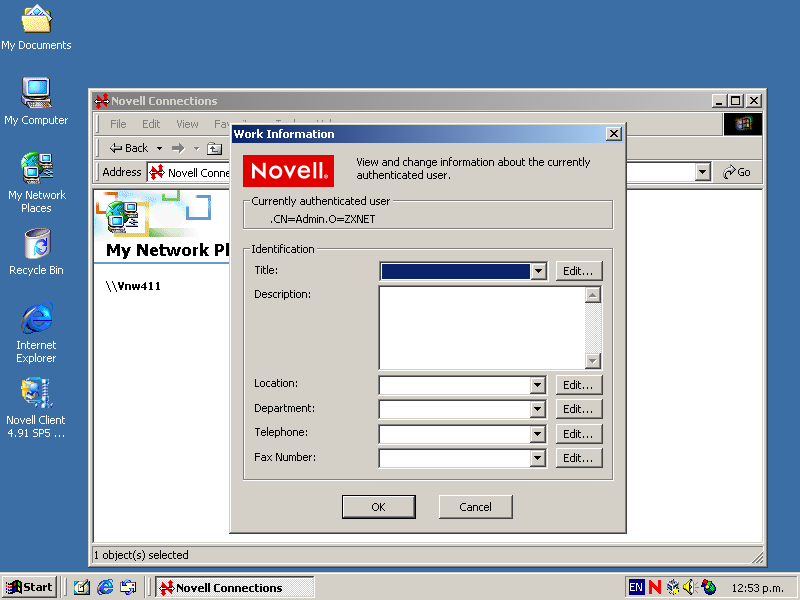The image size is (800, 600).
Task: Confirm the Work Information dialog with OK
Action: pyautogui.click(x=379, y=507)
